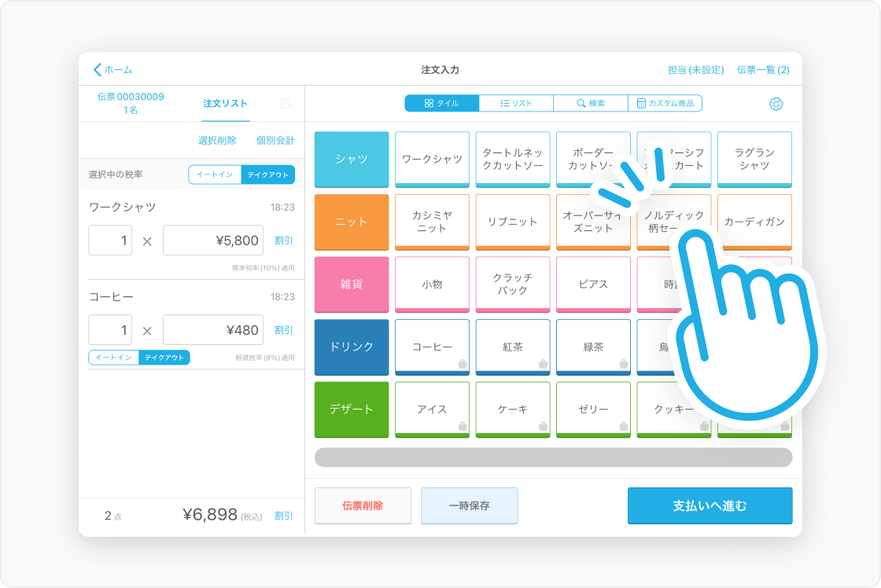This screenshot has width=881, height=588.
Task: Open settings with the gear icon
Action: [x=776, y=104]
